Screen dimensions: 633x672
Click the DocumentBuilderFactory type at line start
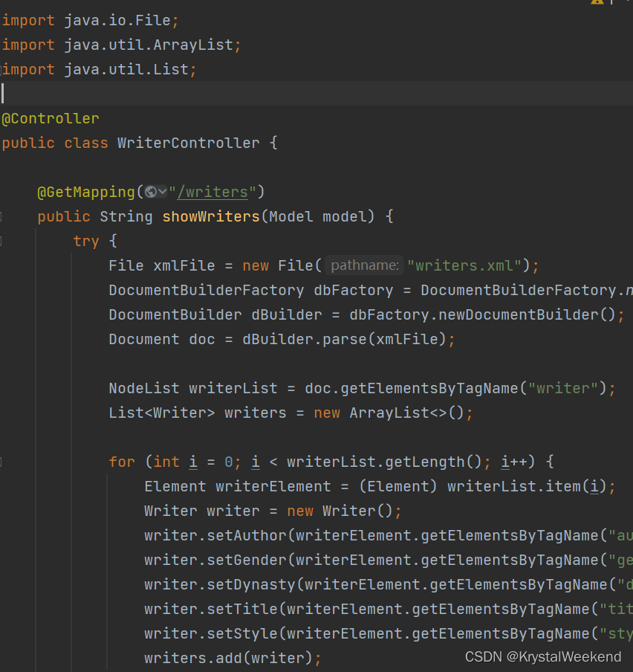207,290
